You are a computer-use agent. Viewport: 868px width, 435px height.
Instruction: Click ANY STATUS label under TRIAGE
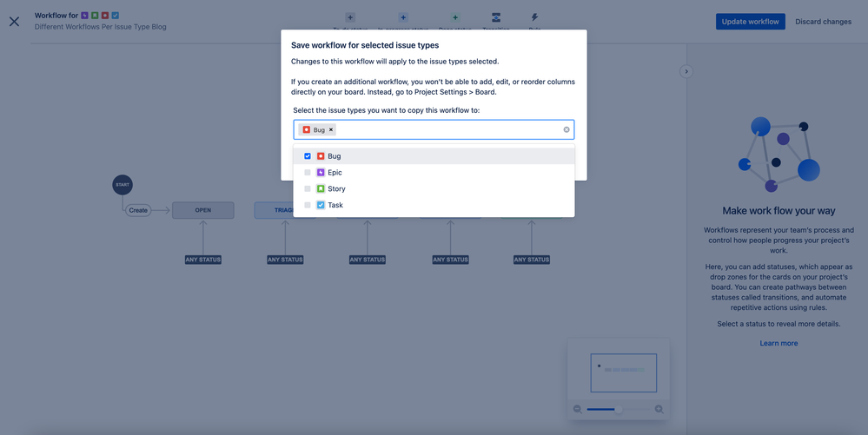click(x=285, y=260)
